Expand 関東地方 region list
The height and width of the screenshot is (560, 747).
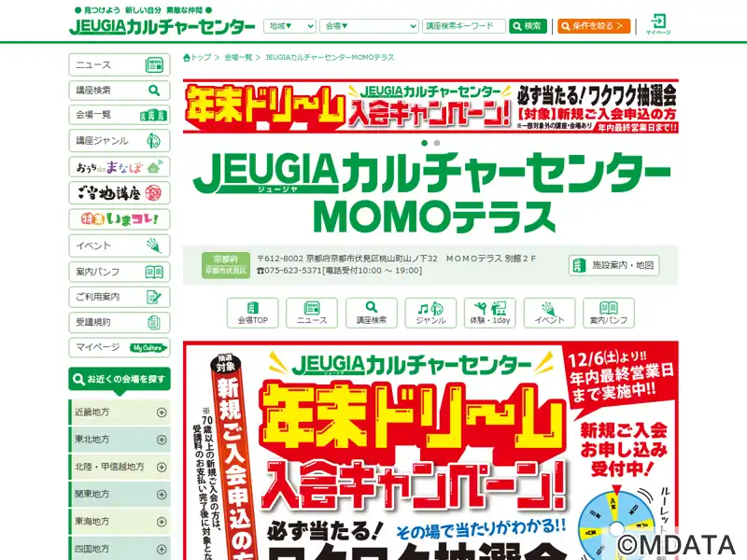point(120,495)
